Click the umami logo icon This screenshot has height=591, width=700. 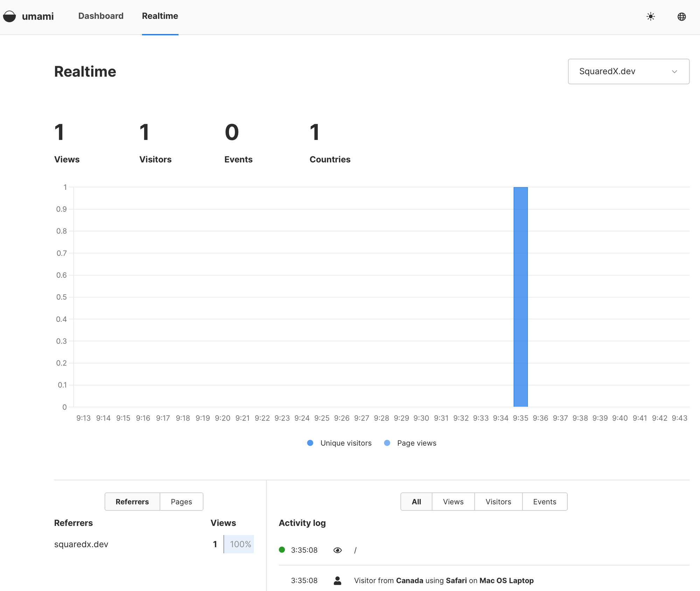[10, 16]
